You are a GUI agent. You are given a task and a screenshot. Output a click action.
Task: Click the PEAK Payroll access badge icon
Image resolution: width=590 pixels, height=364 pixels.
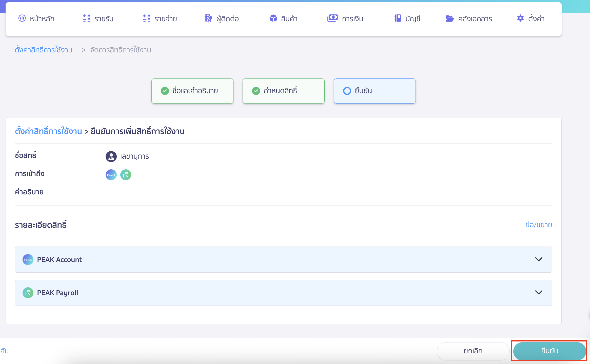(126, 175)
